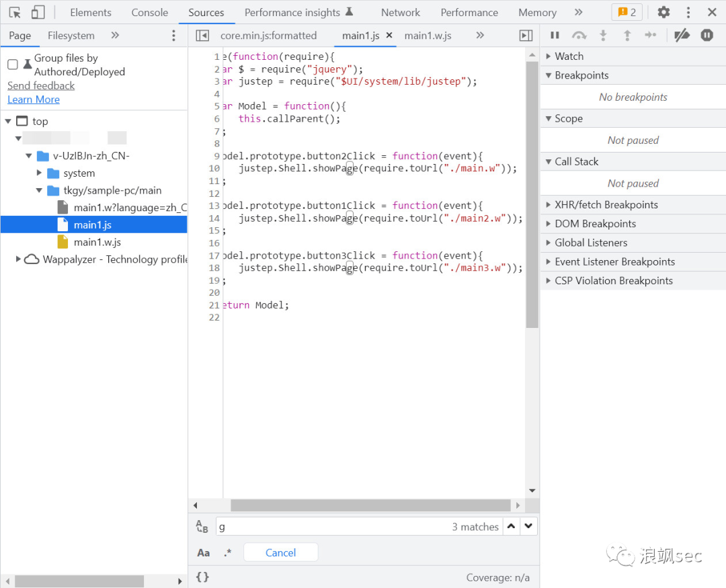Activate the inspect element picker icon
Screen dimensions: 726x588
coord(15,13)
